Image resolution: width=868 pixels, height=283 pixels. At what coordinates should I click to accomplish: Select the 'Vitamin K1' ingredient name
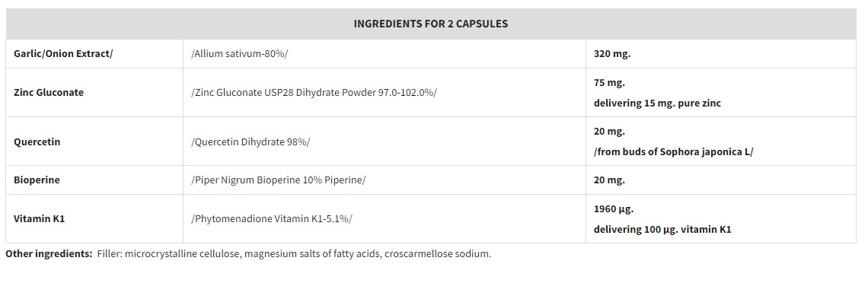coord(40,219)
